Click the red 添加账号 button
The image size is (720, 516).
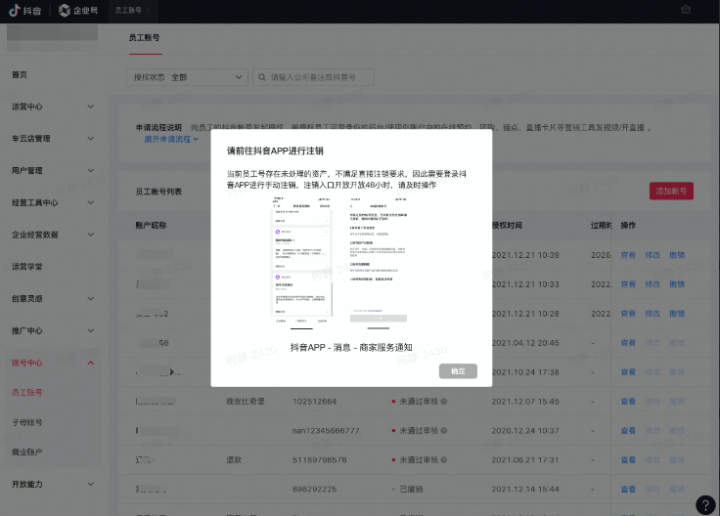[671, 191]
